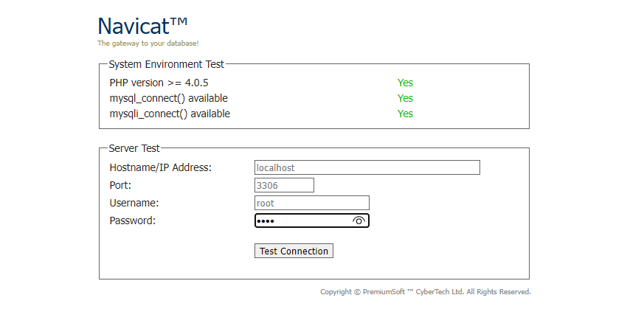Click the Navicat logo heading

point(142,27)
